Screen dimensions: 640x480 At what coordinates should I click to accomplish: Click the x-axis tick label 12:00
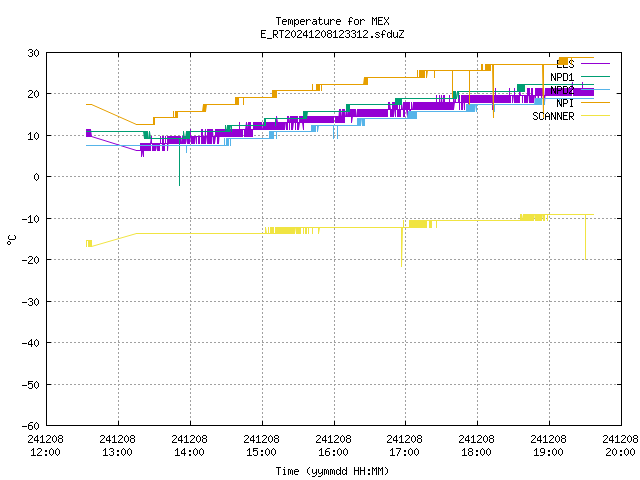click(45, 452)
